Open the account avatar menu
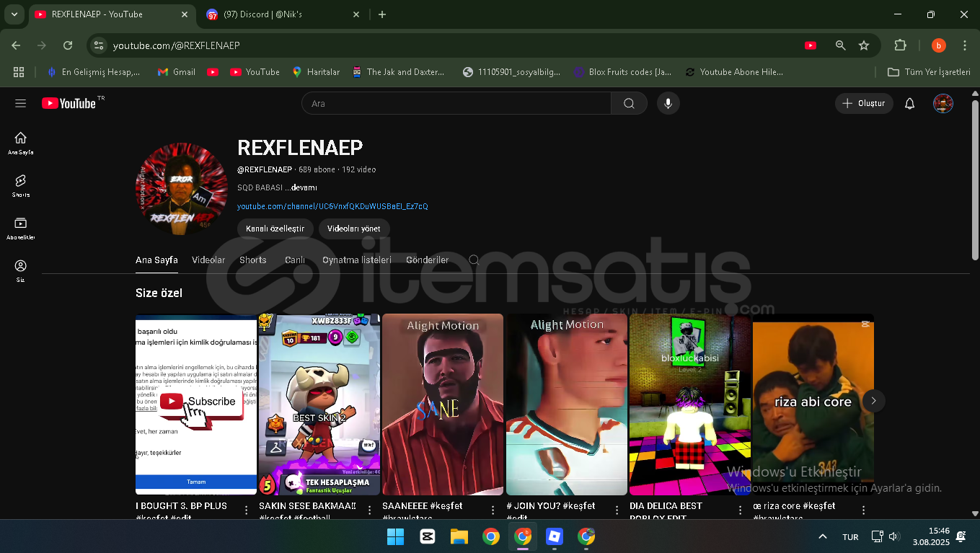 943,103
